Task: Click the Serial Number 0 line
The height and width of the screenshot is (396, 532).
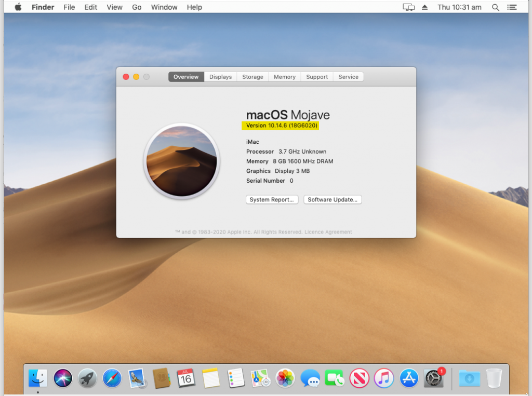Action: tap(270, 181)
